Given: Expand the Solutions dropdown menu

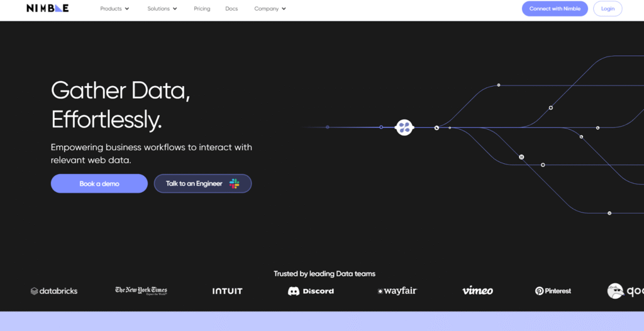Looking at the screenshot, I should pos(162,9).
